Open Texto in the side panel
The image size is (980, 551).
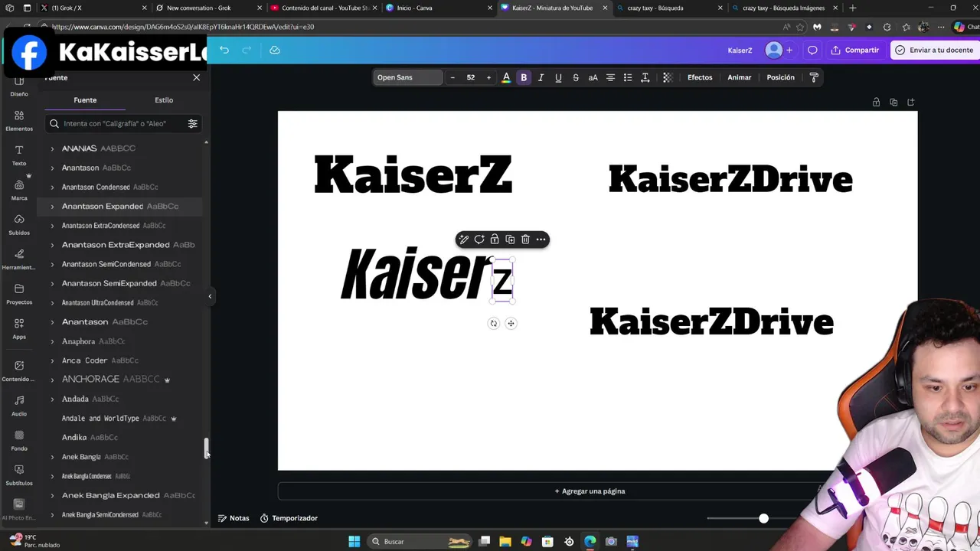coord(19,155)
